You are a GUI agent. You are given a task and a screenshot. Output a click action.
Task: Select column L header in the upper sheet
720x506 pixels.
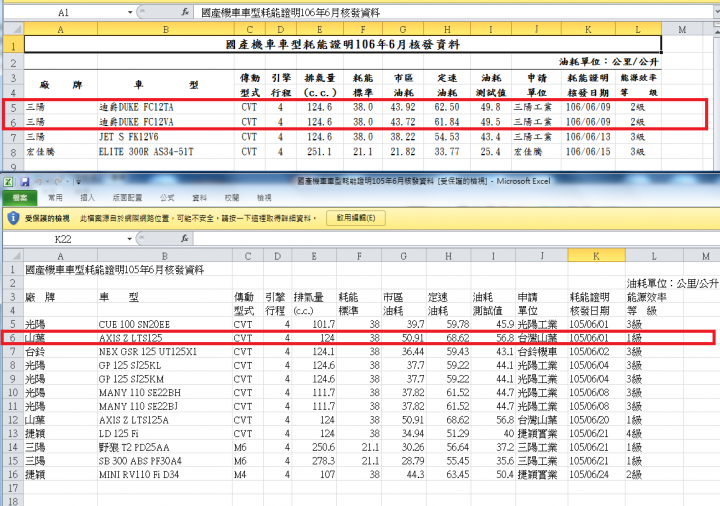click(x=638, y=29)
